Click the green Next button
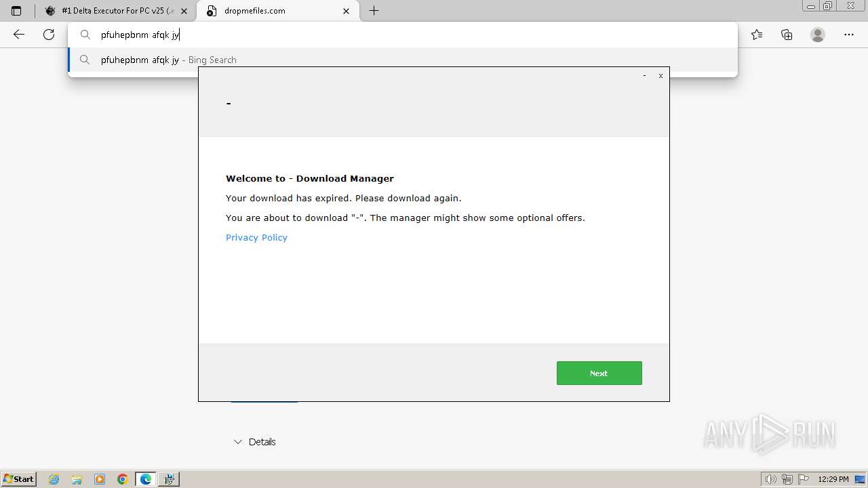The image size is (868, 488). pos(599,373)
